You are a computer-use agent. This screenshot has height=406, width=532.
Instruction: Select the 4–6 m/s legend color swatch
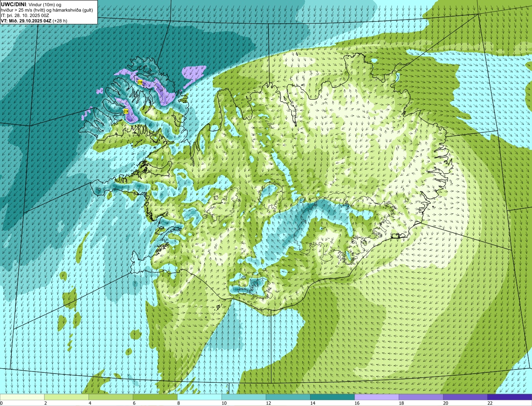(111, 397)
